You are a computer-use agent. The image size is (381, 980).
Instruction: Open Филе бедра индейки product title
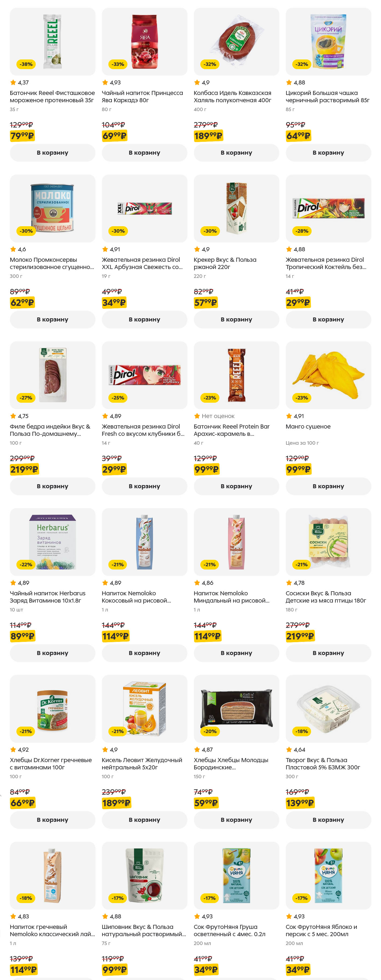coord(50,430)
